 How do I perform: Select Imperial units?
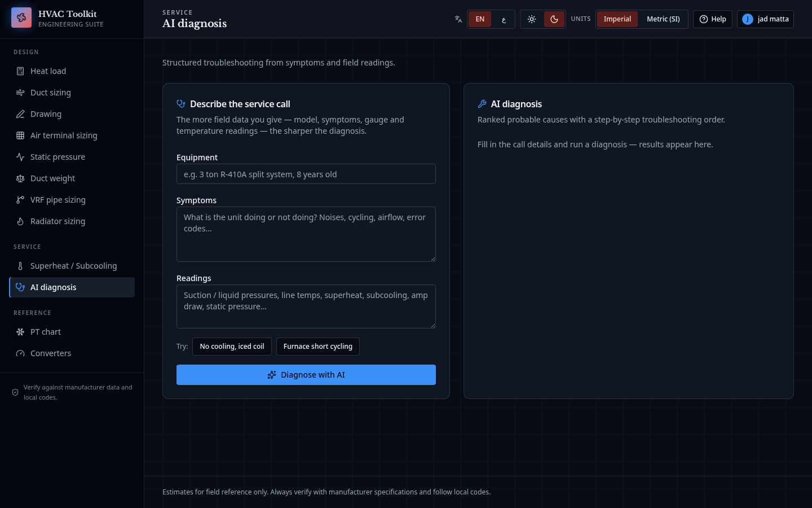[617, 19]
